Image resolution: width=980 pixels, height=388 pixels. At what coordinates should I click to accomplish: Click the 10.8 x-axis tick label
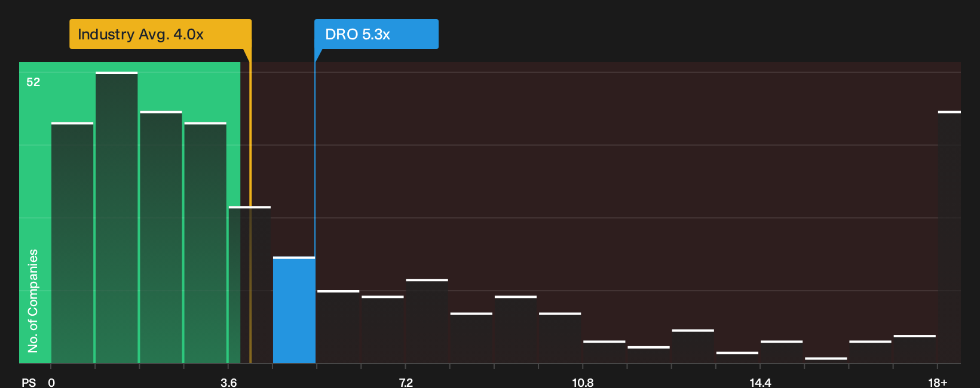583,383
